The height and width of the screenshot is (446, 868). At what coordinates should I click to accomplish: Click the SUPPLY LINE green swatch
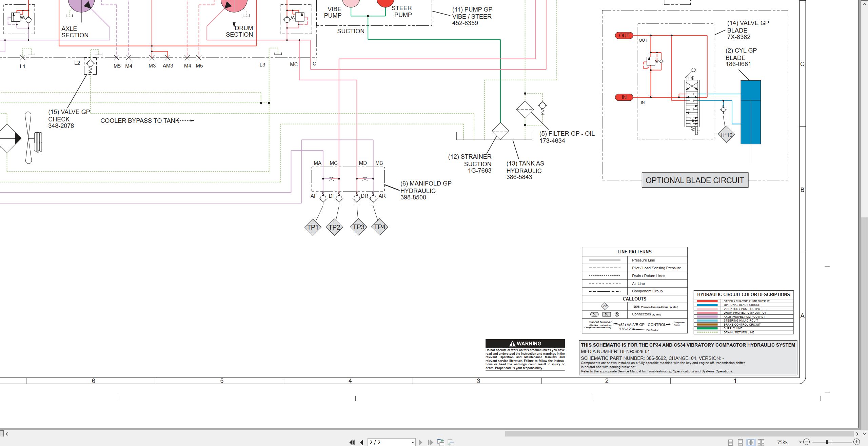pos(707,328)
